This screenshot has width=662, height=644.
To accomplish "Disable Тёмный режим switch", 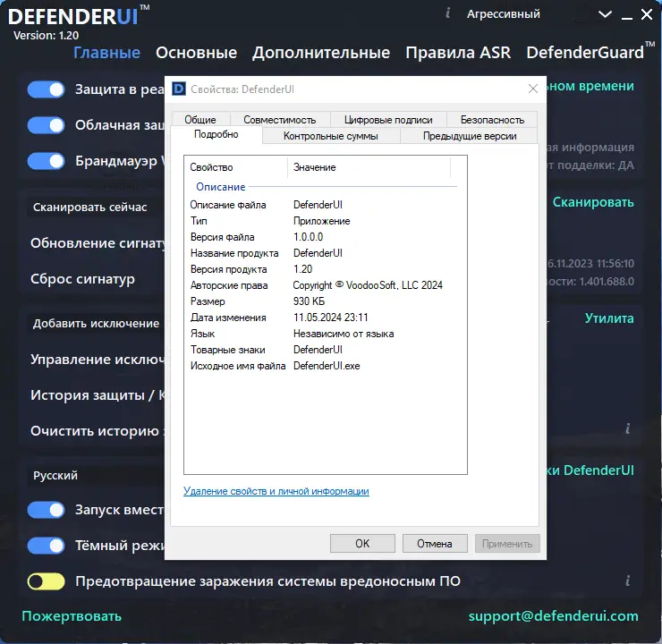I will point(46,546).
